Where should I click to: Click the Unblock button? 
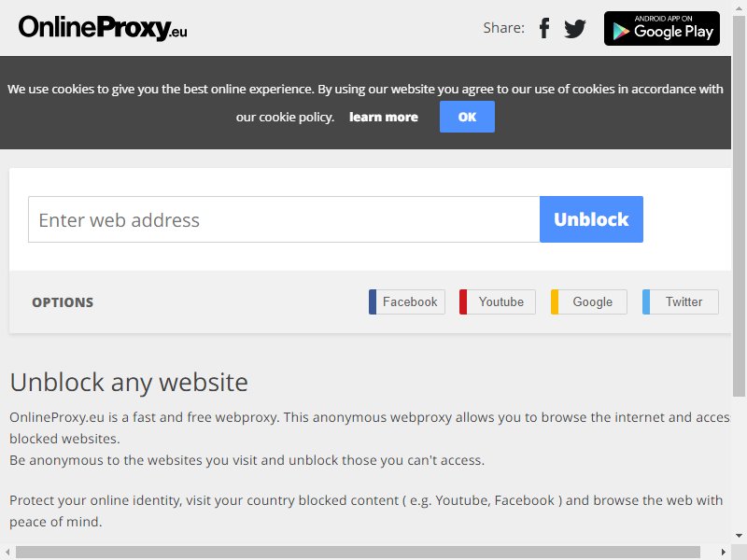point(591,219)
